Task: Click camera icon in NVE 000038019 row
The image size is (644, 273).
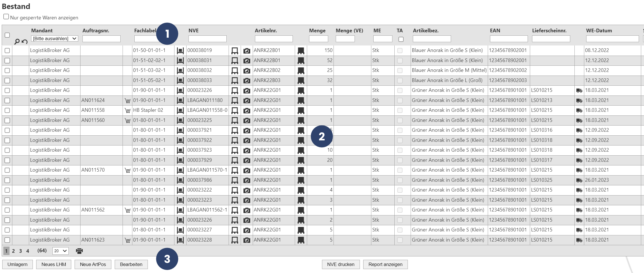Action: tap(247, 51)
